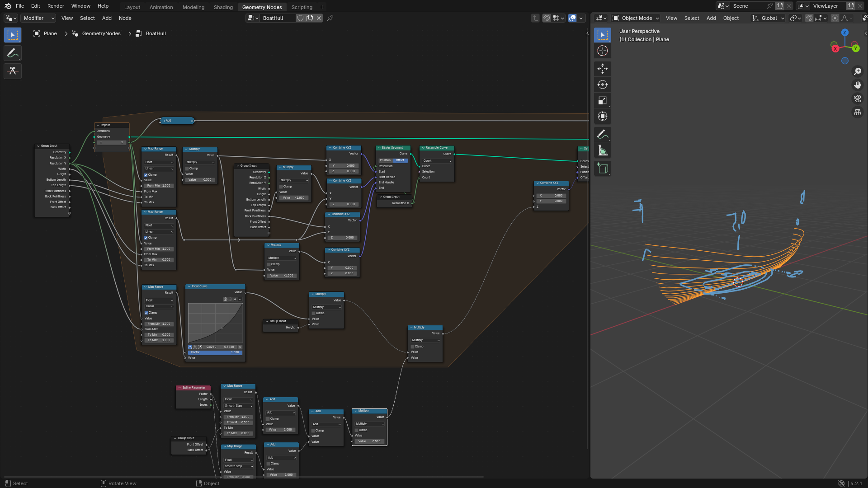
Task: Open overlay options arrow in node editor
Action: (581, 18)
